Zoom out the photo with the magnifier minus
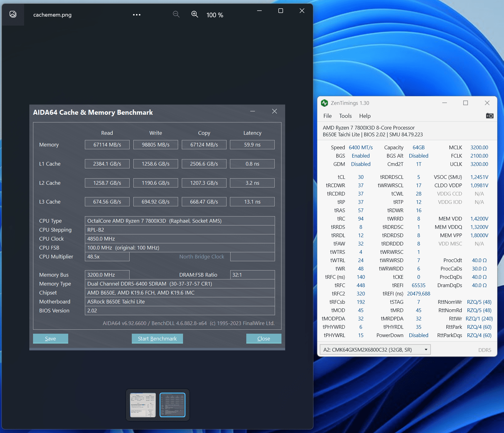Viewport: 504px width, 433px height. (x=176, y=14)
